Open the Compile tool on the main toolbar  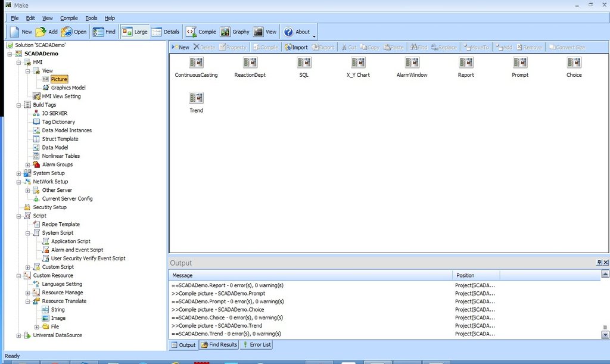201,32
